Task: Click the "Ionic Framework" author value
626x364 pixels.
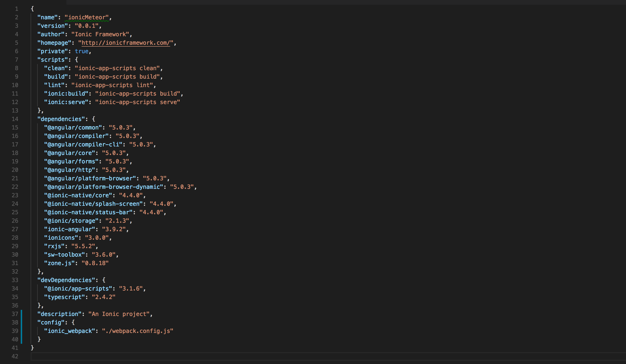Action: (100, 34)
